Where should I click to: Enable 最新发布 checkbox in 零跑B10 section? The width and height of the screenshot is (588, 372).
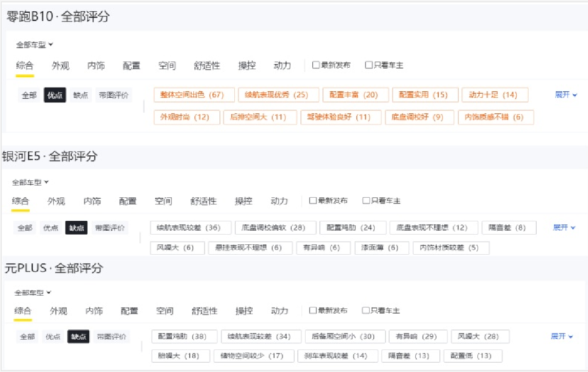316,65
